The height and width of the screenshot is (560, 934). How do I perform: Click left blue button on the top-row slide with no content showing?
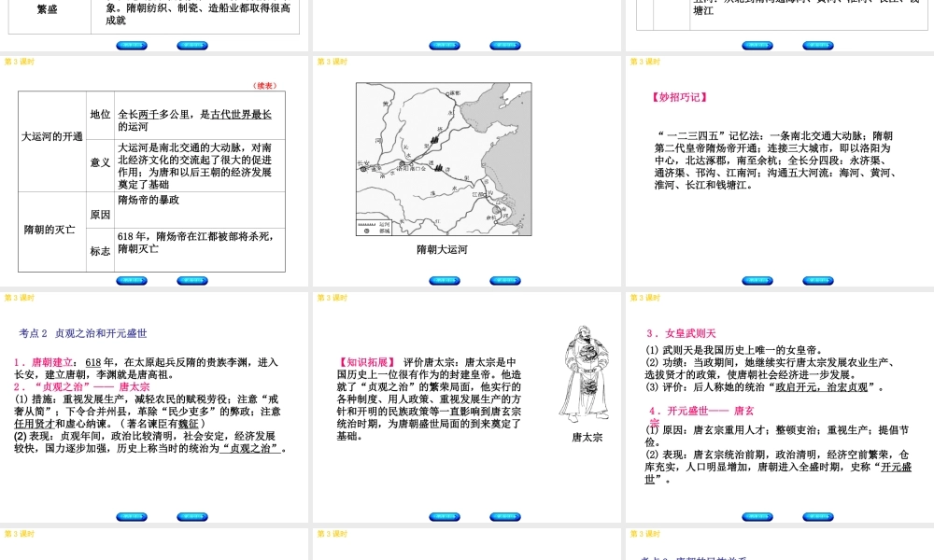(x=445, y=46)
